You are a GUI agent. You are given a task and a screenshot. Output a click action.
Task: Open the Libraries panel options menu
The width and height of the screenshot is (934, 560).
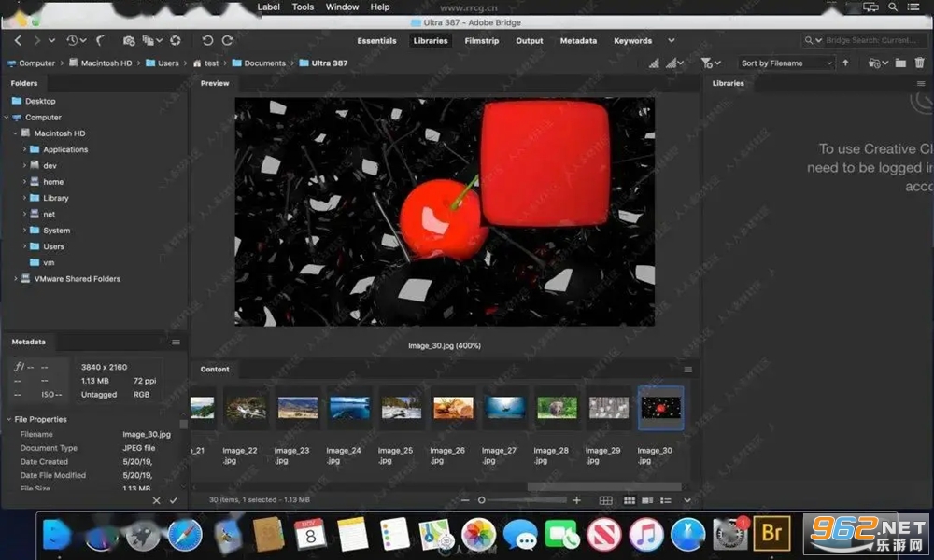pyautogui.click(x=921, y=83)
